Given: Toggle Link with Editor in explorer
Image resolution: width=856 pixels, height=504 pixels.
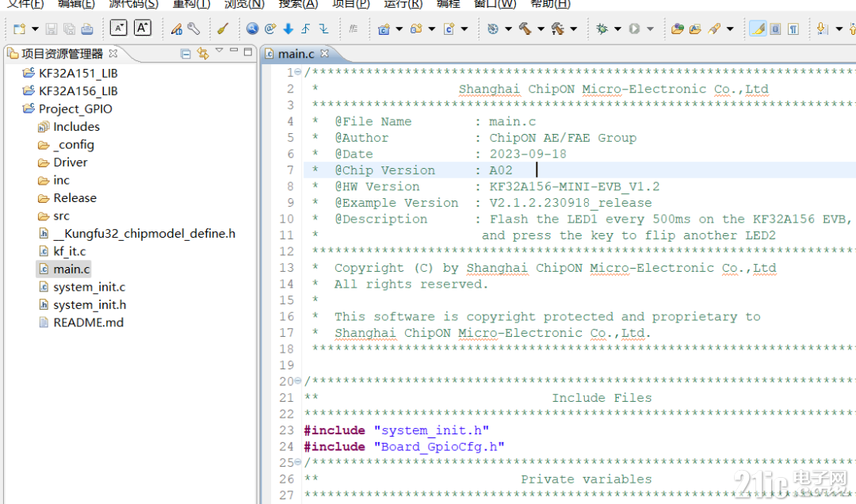Looking at the screenshot, I should point(203,54).
